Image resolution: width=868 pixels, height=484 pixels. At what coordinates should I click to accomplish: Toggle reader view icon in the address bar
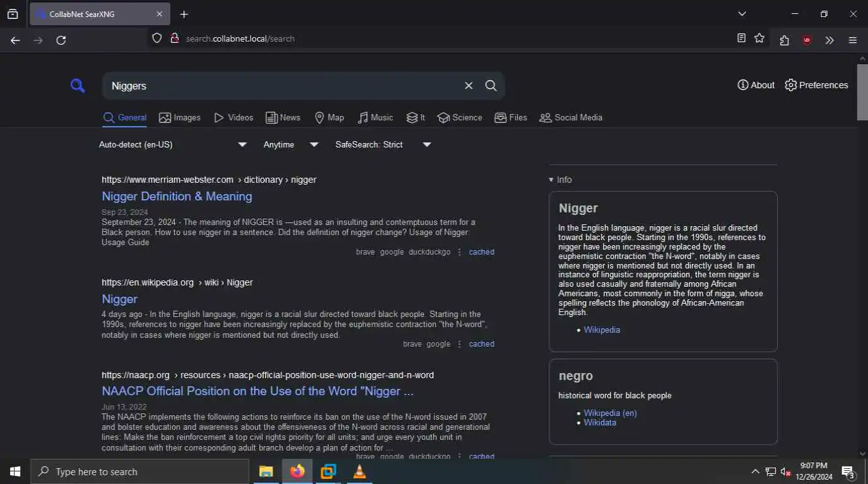coord(741,38)
